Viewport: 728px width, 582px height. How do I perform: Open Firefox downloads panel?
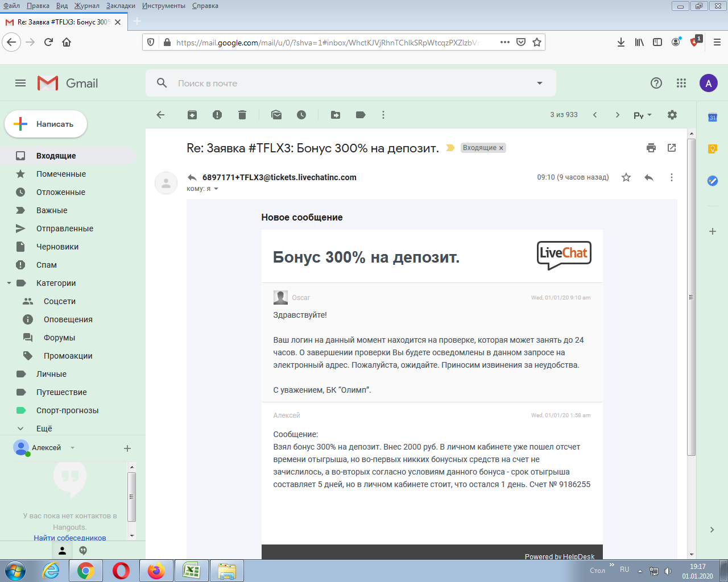pos(621,42)
